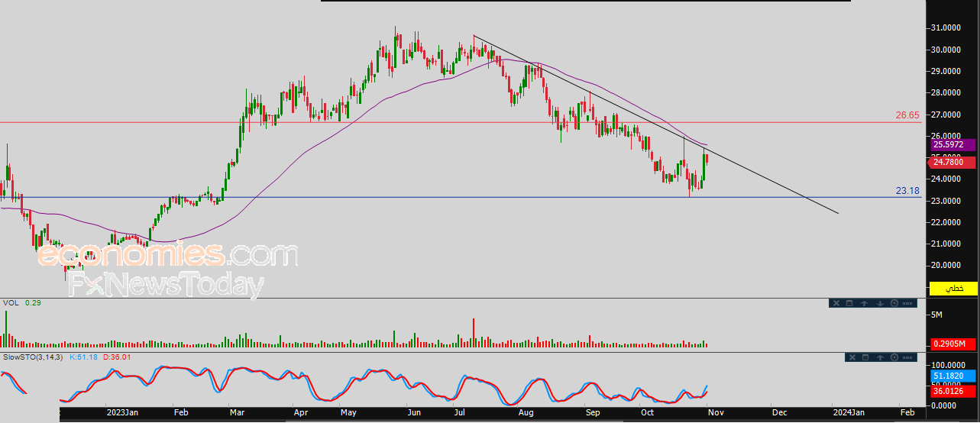
Task: Close the SlowSTO indicator panel
Action: (x=852, y=357)
